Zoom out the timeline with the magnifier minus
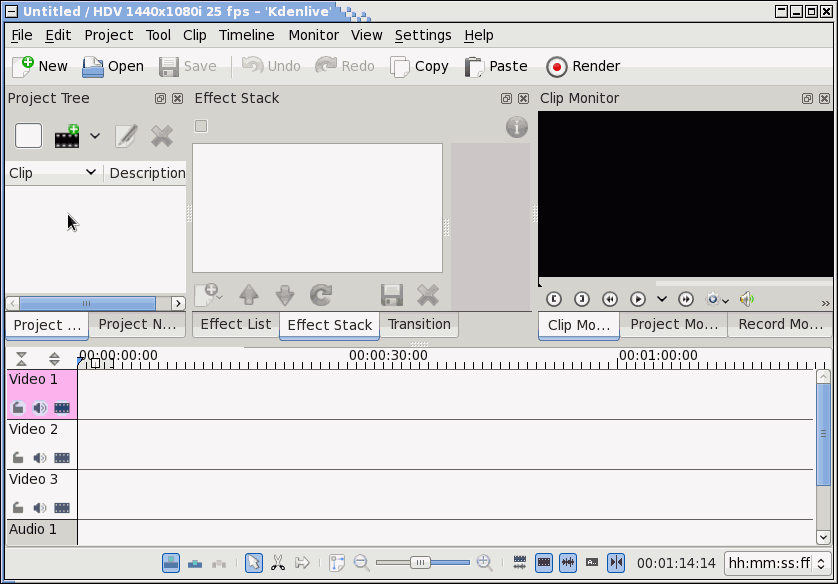Viewport: 838px width, 584px height. tap(362, 563)
